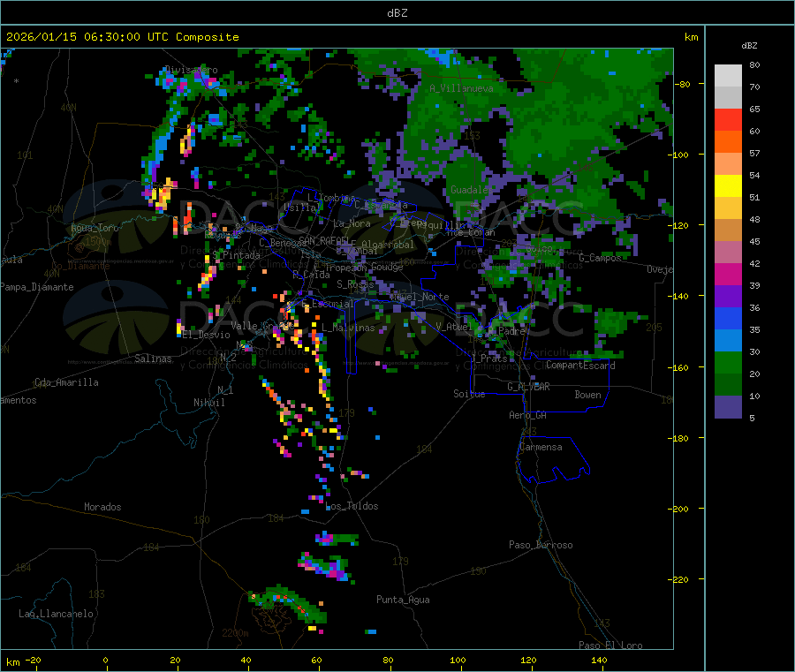795x672 pixels.
Task: Click the 100 km horizontal axis tick
Action: 458,660
